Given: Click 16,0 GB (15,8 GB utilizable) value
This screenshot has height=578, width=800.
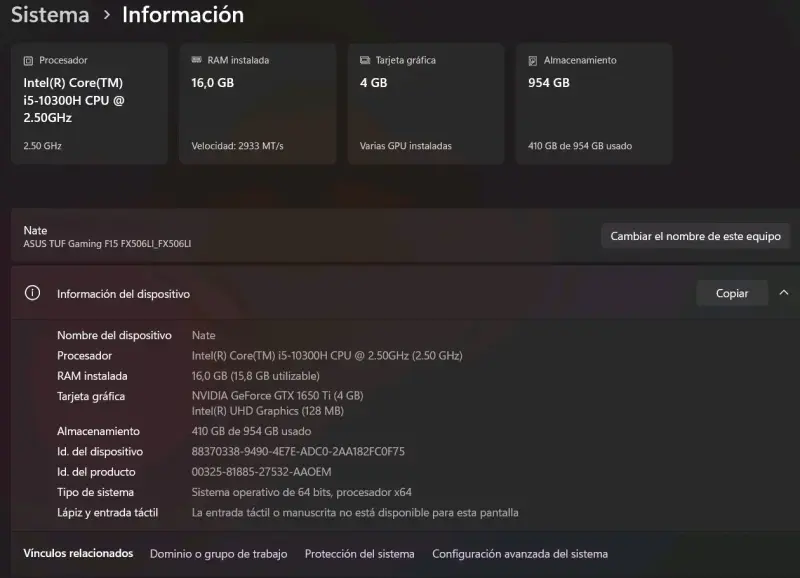Looking at the screenshot, I should pos(256,376).
